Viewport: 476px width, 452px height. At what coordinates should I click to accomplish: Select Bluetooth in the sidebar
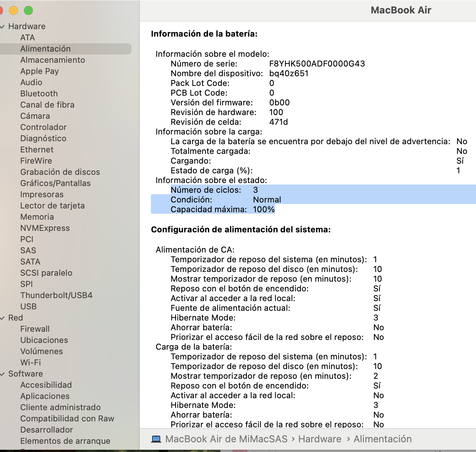tap(39, 93)
